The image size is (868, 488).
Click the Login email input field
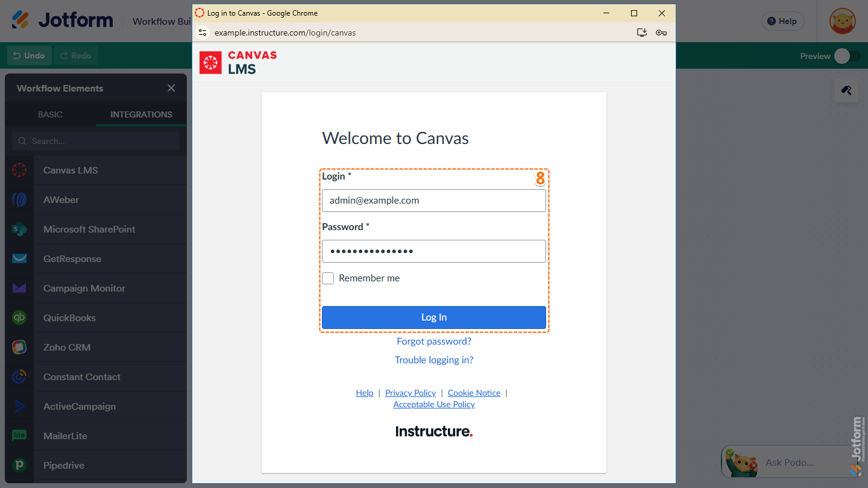point(434,201)
